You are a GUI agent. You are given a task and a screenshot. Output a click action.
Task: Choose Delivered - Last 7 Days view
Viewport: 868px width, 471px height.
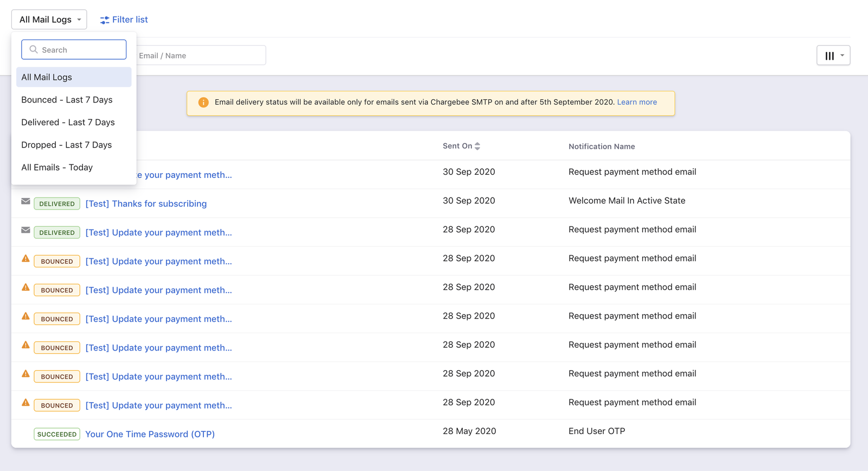(68, 123)
